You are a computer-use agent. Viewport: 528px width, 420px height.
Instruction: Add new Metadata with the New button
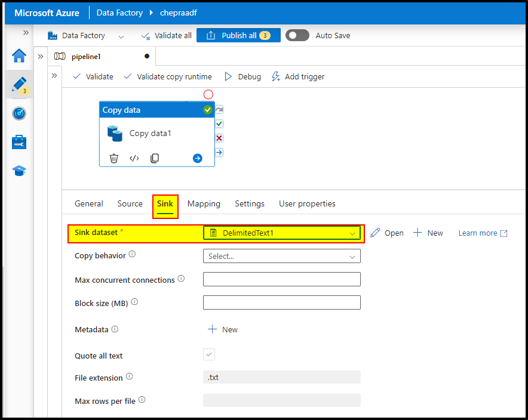pos(223,329)
